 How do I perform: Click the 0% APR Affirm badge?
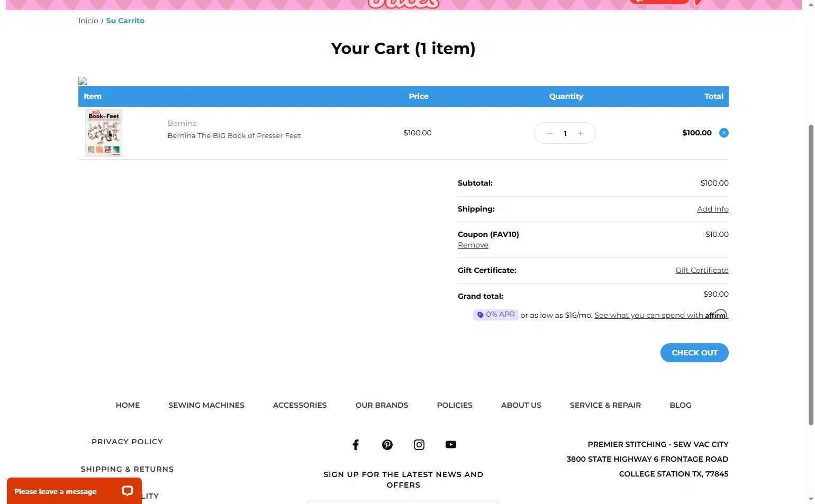click(495, 315)
